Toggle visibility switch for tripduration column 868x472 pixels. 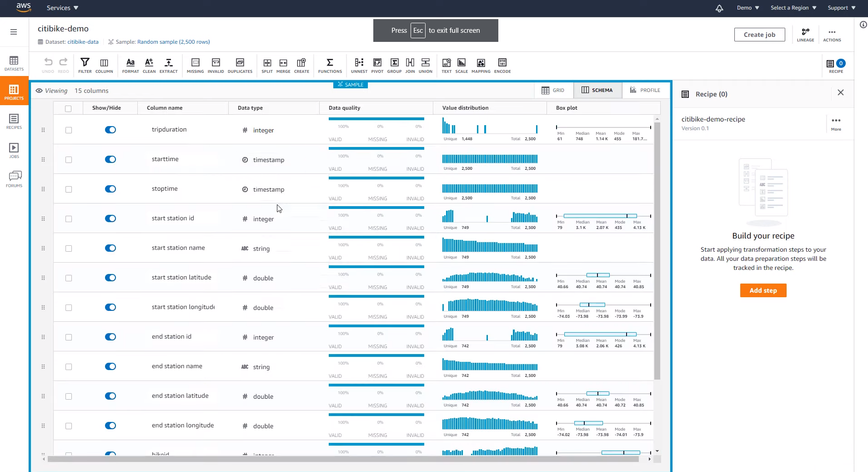click(110, 130)
